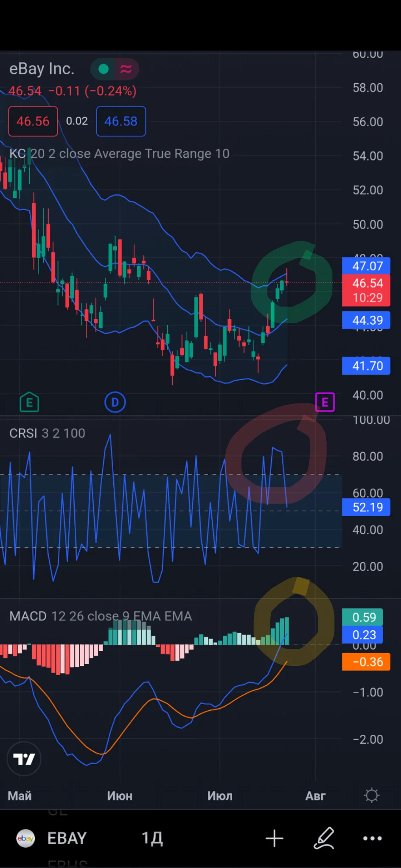The height and width of the screenshot is (868, 401).
Task: Select the CRSI 3 2 100 indicator label
Action: (47, 433)
